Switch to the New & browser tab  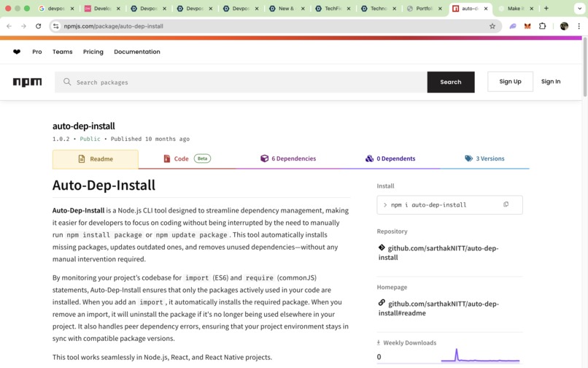pos(287,8)
